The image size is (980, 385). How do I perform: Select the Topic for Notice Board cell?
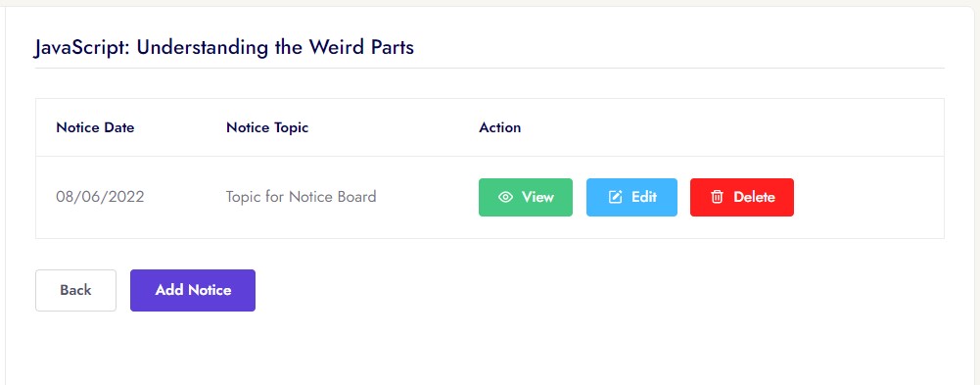tap(301, 197)
